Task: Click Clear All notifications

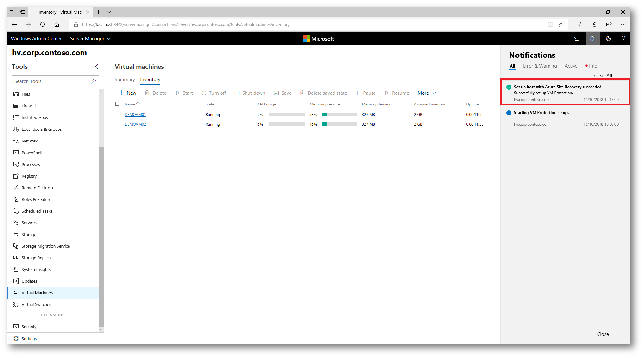Action: (x=603, y=76)
